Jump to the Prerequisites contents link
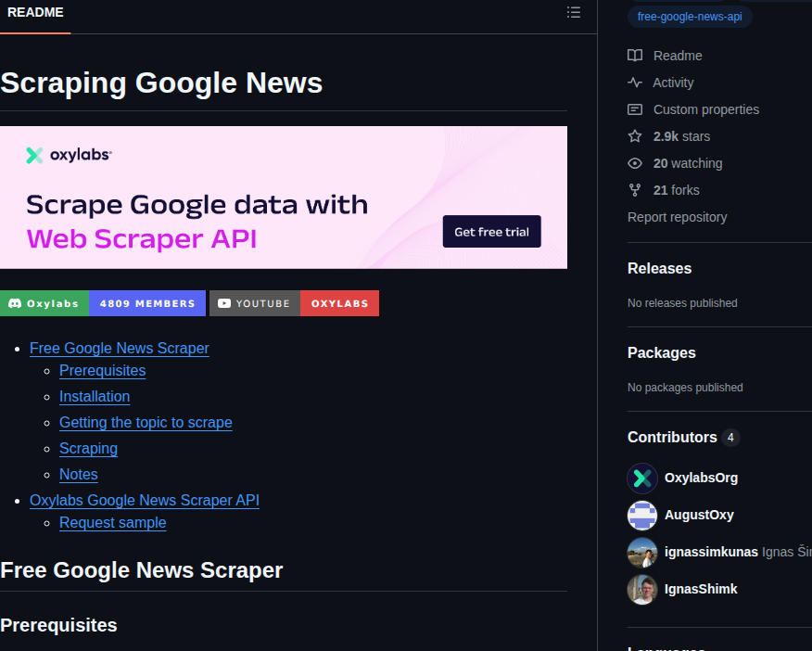The width and height of the screenshot is (812, 651). point(103,370)
